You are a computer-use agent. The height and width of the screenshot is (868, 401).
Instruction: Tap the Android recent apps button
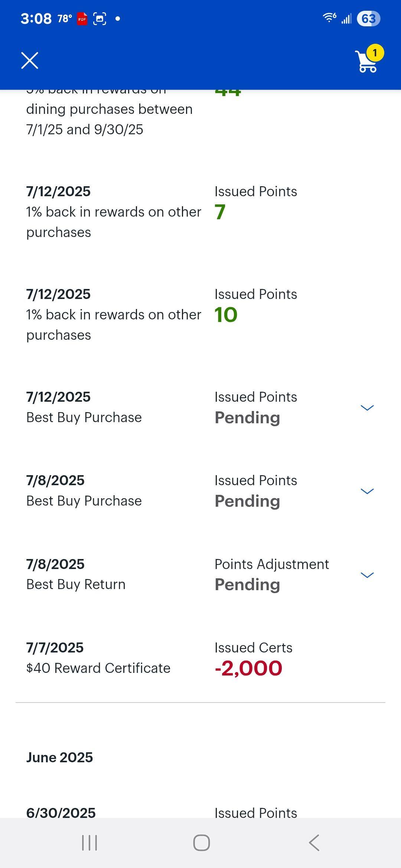[x=89, y=843]
